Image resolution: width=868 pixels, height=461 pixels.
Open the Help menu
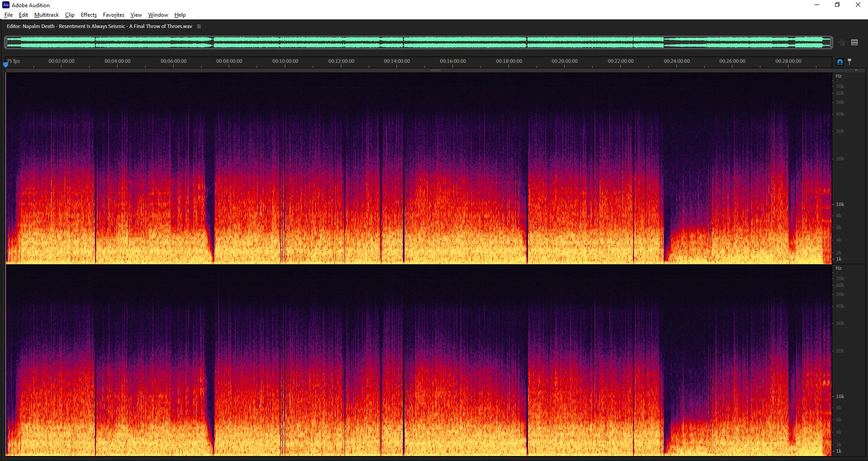point(180,15)
